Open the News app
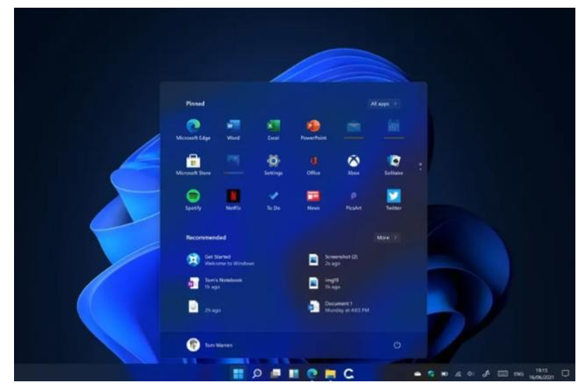The image size is (588, 389). 314,199
